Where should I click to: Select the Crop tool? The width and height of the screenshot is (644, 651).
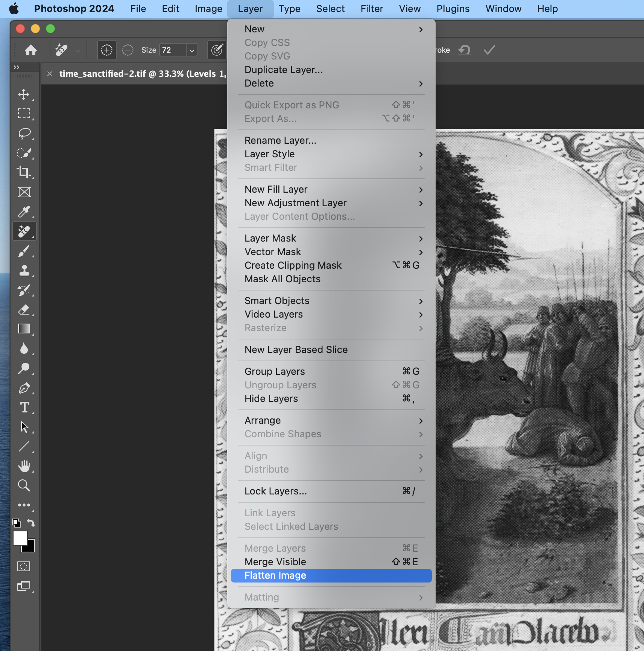24,172
